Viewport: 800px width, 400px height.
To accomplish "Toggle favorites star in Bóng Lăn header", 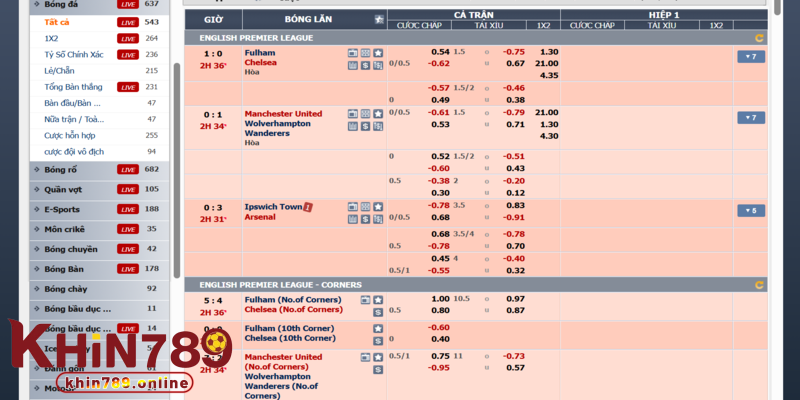I will coord(379,19).
